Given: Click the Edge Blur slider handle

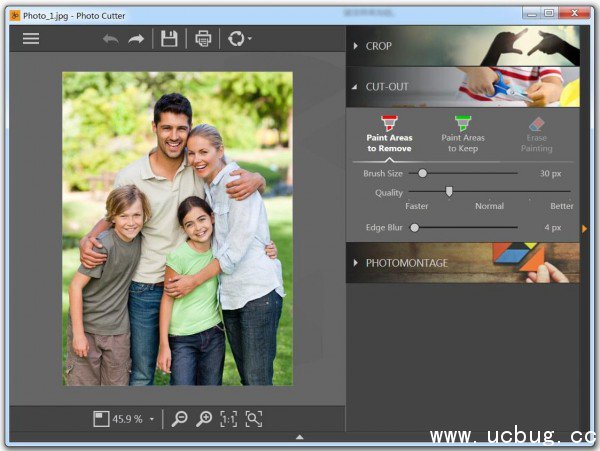Looking at the screenshot, I should [x=414, y=228].
